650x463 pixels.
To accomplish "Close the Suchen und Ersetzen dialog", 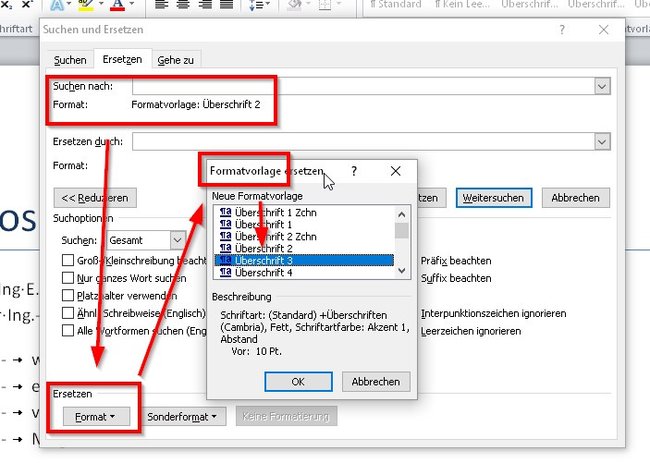I will [604, 29].
